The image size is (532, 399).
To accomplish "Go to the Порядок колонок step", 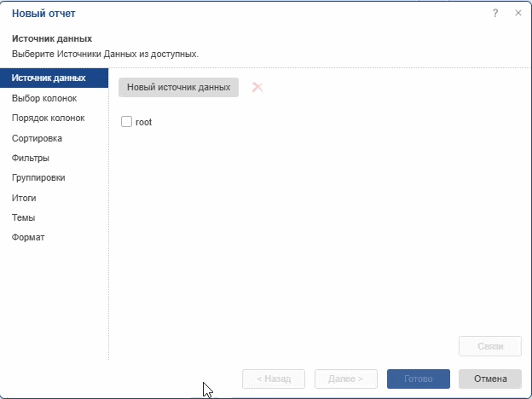I will coord(49,118).
